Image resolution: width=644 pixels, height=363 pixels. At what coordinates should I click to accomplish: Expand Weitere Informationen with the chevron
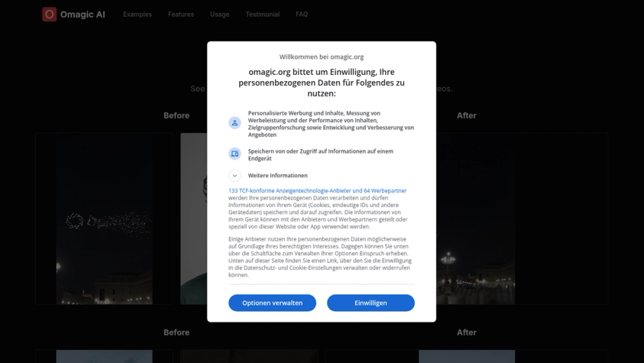(234, 175)
